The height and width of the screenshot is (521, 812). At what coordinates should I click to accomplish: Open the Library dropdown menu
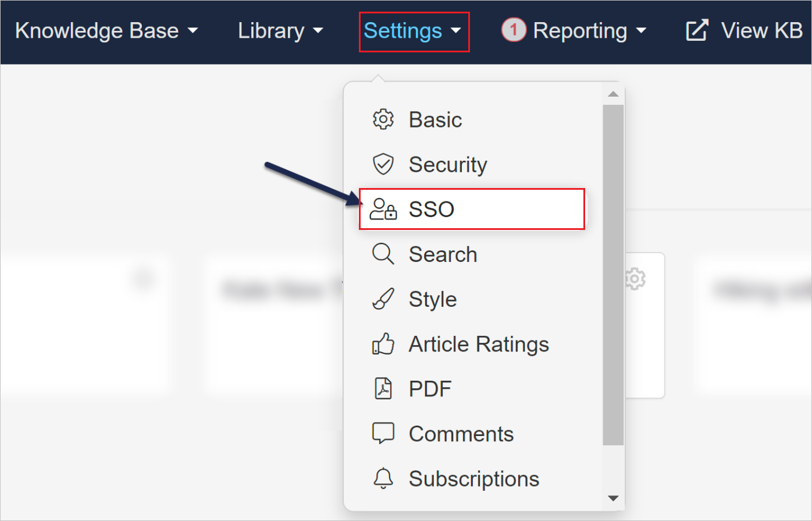(280, 31)
